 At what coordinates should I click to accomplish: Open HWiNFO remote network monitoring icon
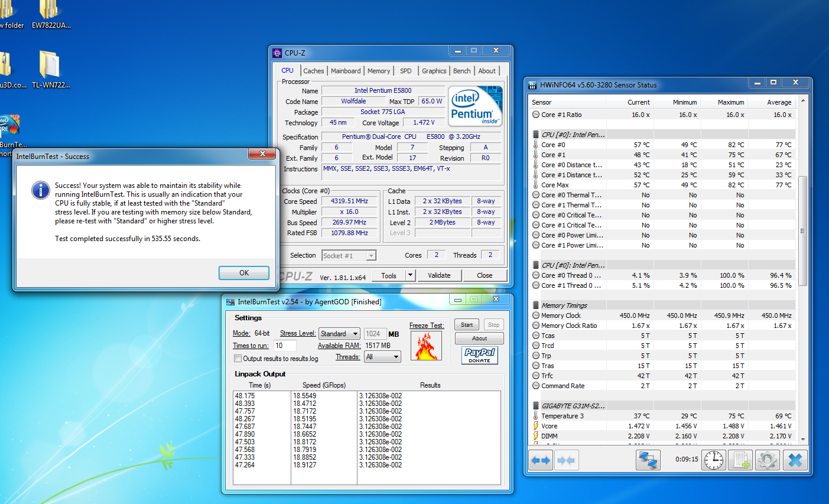coord(648,460)
